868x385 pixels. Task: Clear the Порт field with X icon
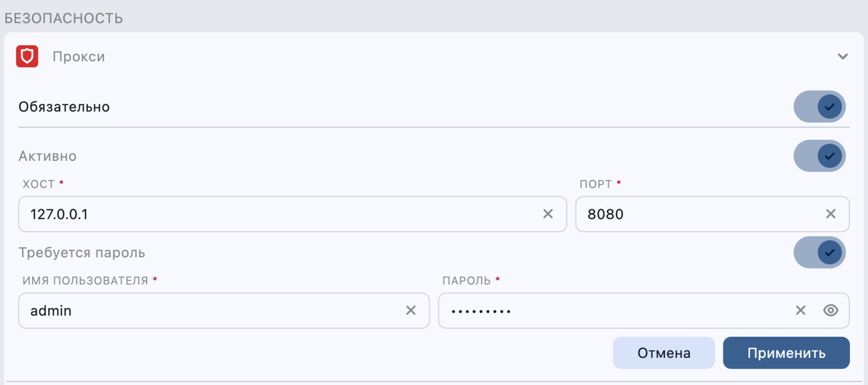[831, 214]
